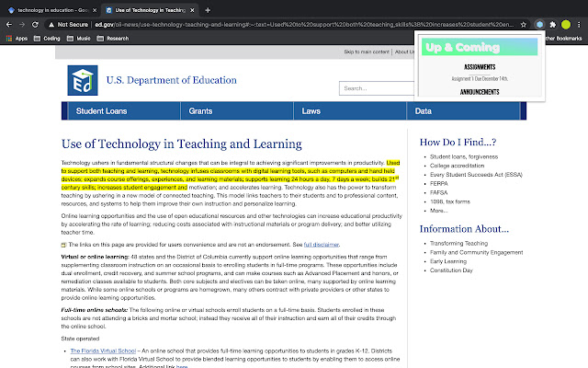
Task: Click the Virtual or online learning bold label
Action: tap(96, 257)
